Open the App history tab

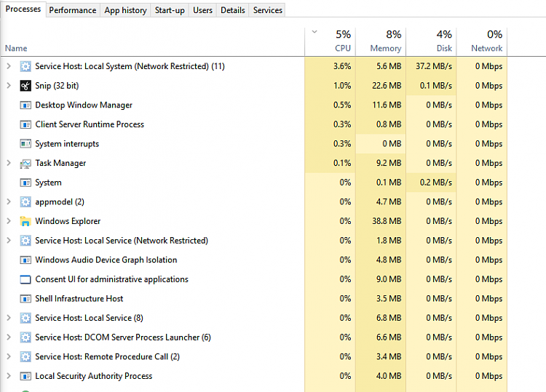(125, 10)
